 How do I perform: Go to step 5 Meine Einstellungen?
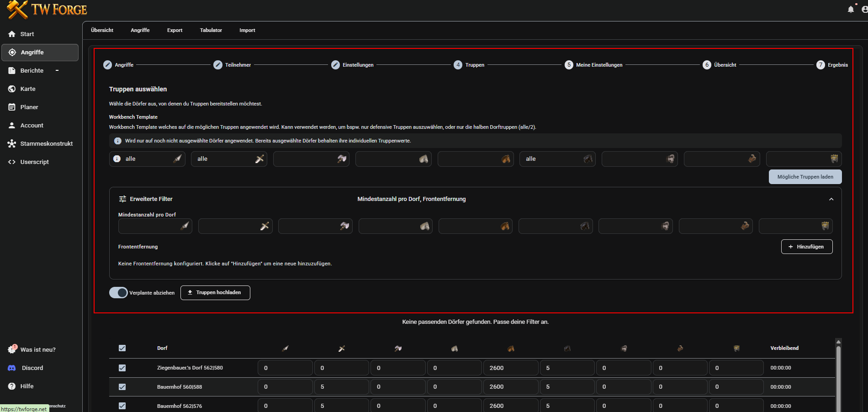[x=593, y=65]
